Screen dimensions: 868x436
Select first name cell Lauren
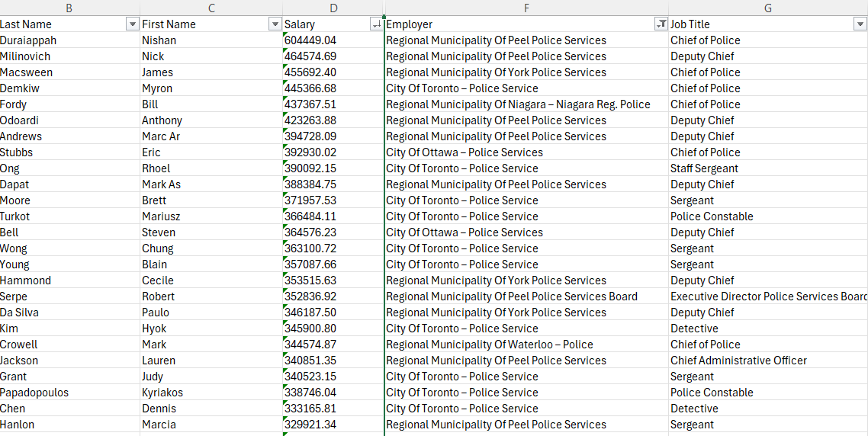pos(211,361)
